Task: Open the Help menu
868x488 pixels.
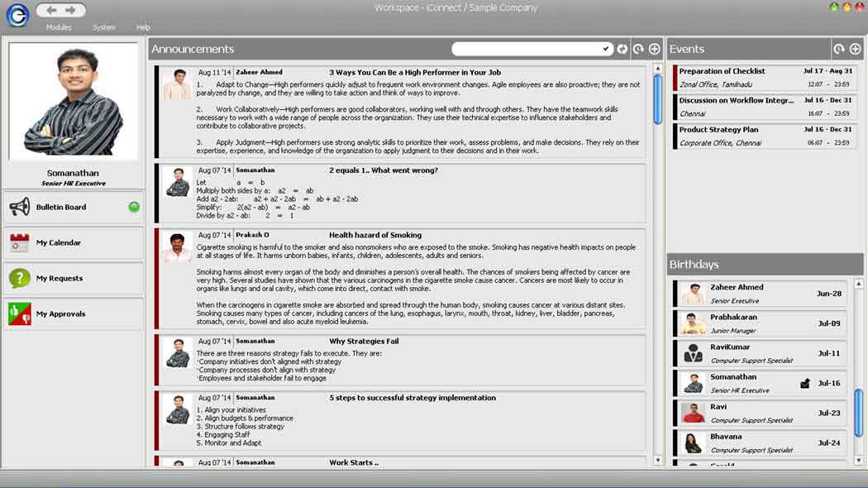Action: [143, 27]
